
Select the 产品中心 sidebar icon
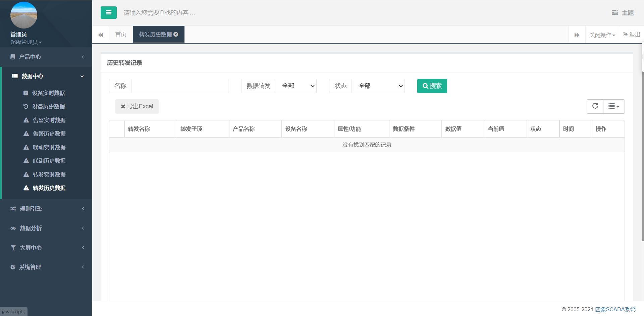tap(13, 57)
